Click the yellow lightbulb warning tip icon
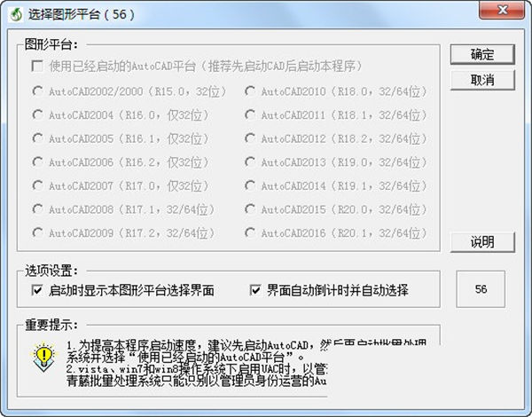 (43, 356)
